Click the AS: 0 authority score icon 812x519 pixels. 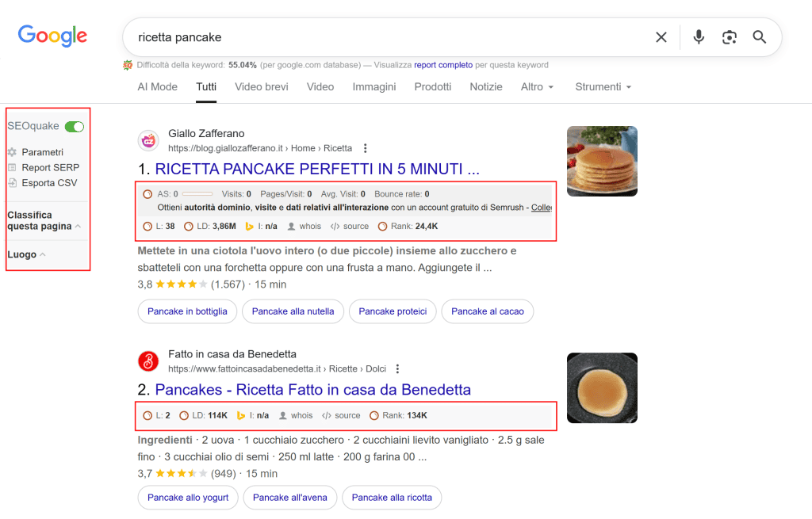[147, 194]
